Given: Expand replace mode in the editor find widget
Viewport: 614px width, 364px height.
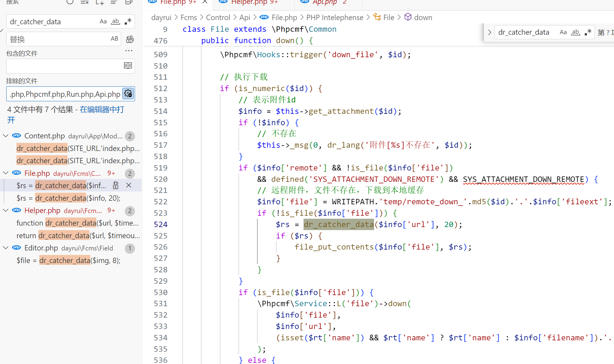Looking at the screenshot, I should 489,32.
